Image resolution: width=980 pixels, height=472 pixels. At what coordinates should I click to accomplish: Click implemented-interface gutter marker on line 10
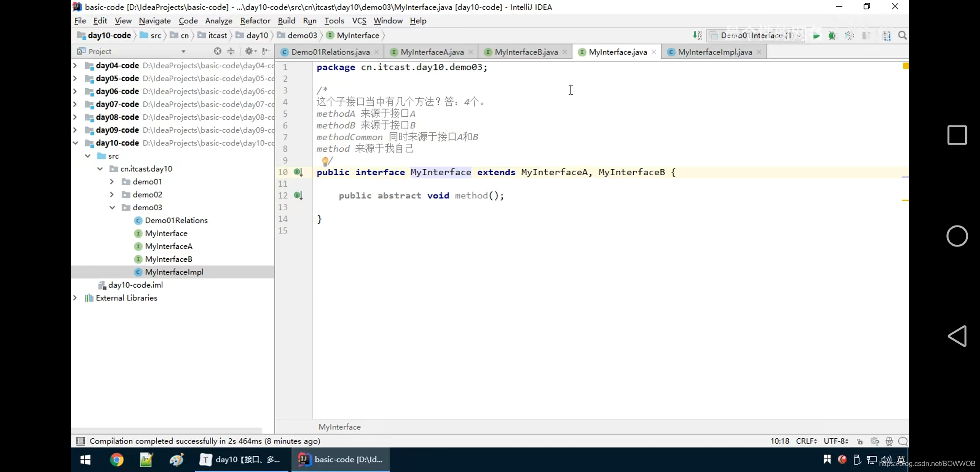point(298,172)
